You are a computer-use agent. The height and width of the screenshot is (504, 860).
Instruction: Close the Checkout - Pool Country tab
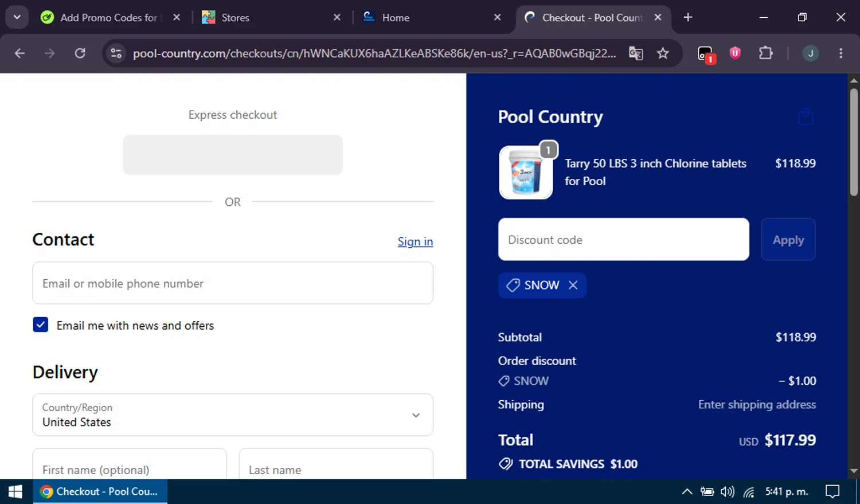(x=658, y=17)
